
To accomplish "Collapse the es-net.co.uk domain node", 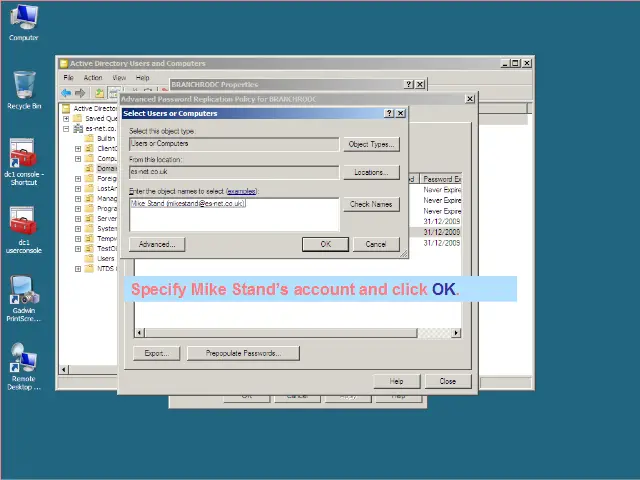I will (66, 128).
